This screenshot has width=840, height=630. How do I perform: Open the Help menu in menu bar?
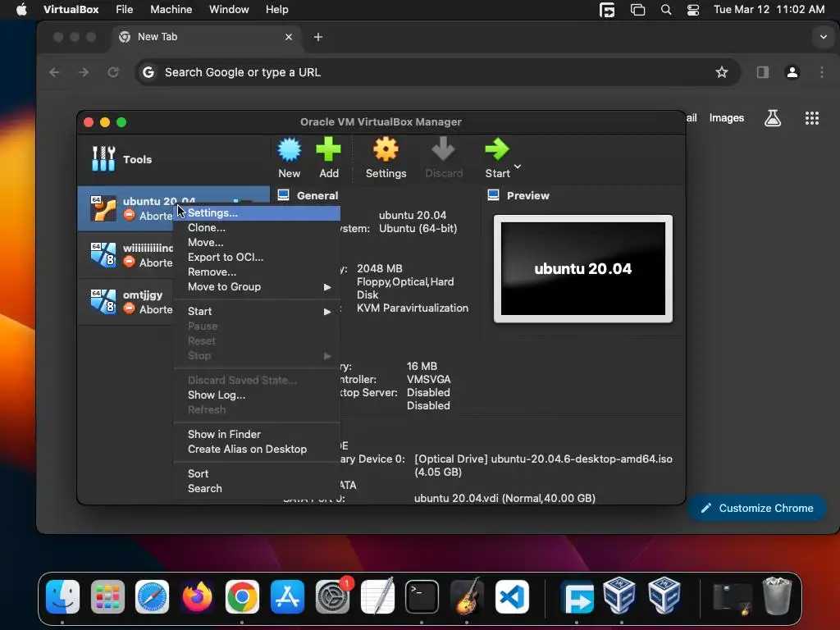pos(277,9)
